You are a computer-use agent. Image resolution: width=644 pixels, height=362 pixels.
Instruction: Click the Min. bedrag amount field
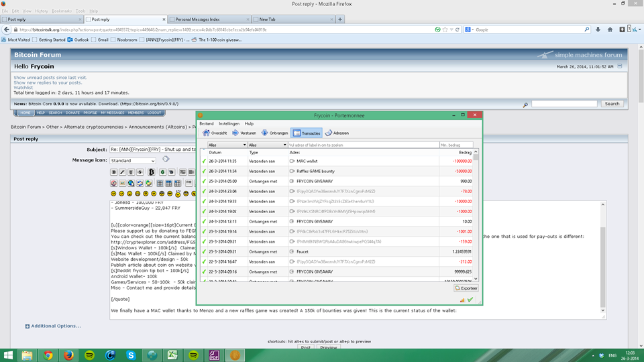tap(455, 145)
